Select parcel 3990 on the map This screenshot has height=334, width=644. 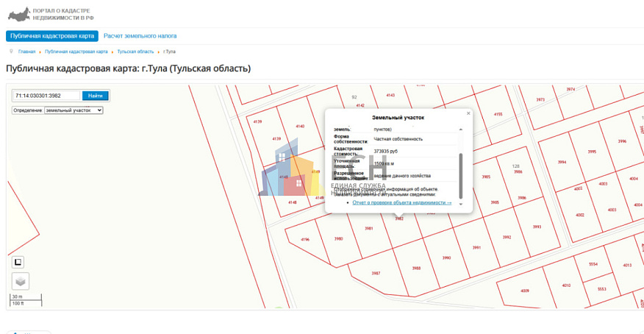[446, 257]
